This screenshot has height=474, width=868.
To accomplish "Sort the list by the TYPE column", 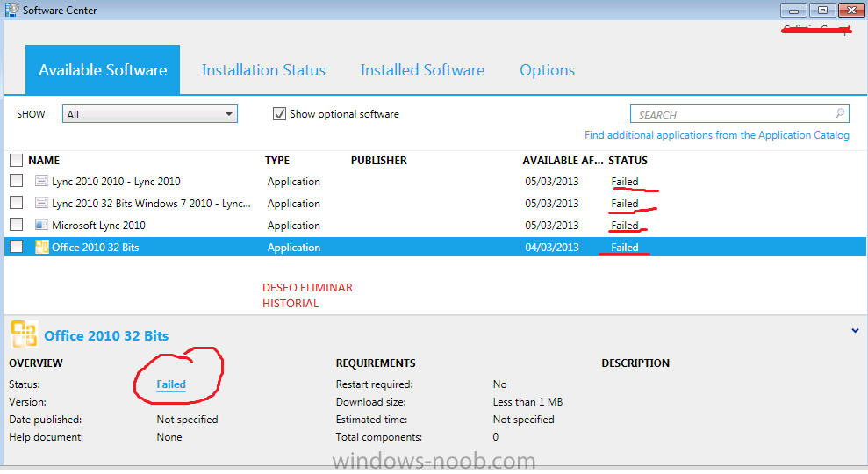I will [277, 161].
